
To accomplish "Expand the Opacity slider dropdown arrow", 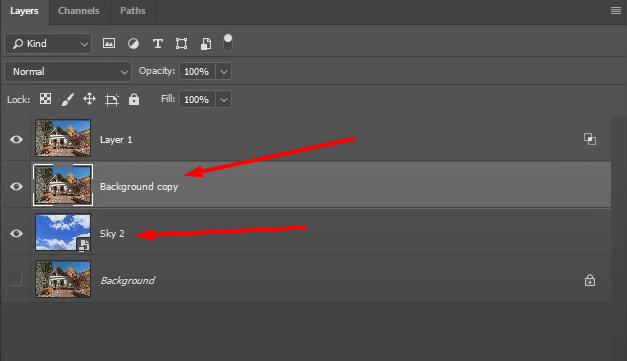I will (x=224, y=72).
